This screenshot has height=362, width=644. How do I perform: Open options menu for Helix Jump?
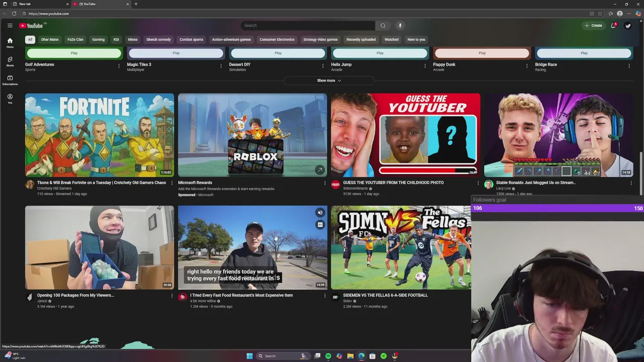pos(425,65)
